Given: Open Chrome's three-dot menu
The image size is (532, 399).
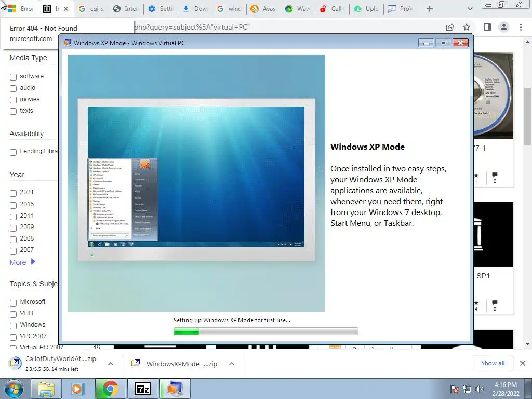Looking at the screenshot, I should click(521, 27).
